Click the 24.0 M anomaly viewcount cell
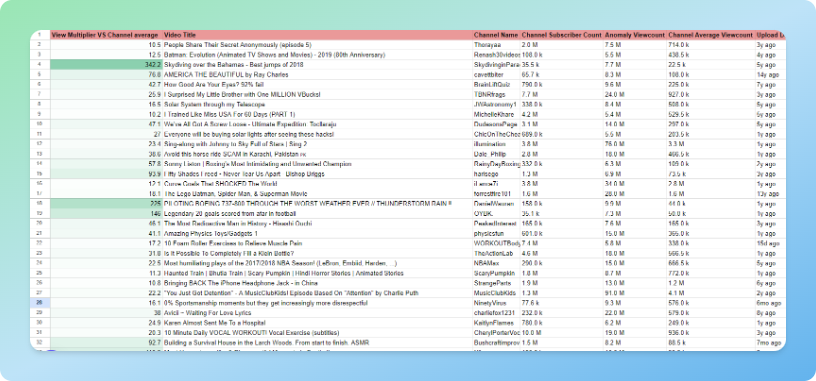The width and height of the screenshot is (816, 381). pyautogui.click(x=635, y=94)
